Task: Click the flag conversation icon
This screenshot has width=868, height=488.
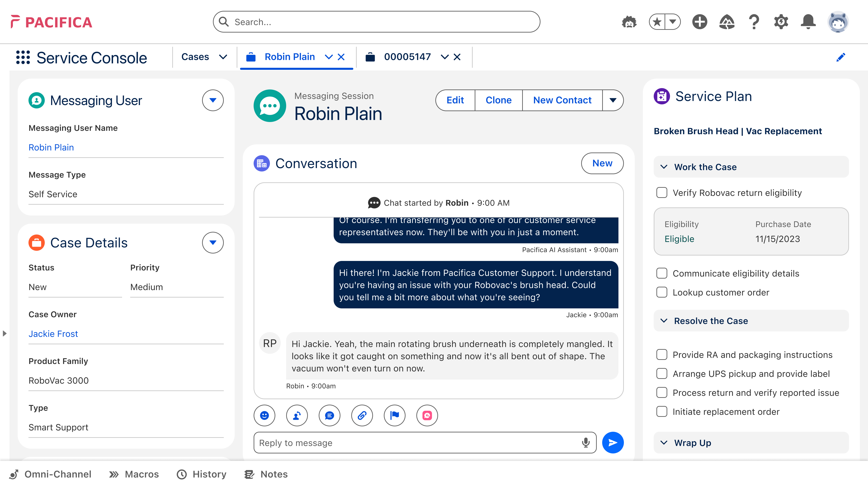Action: (x=394, y=416)
